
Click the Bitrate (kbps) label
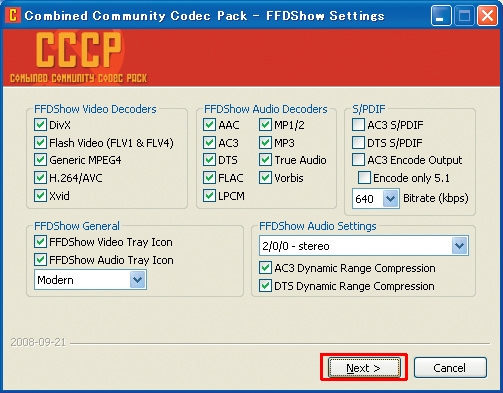coord(436,198)
